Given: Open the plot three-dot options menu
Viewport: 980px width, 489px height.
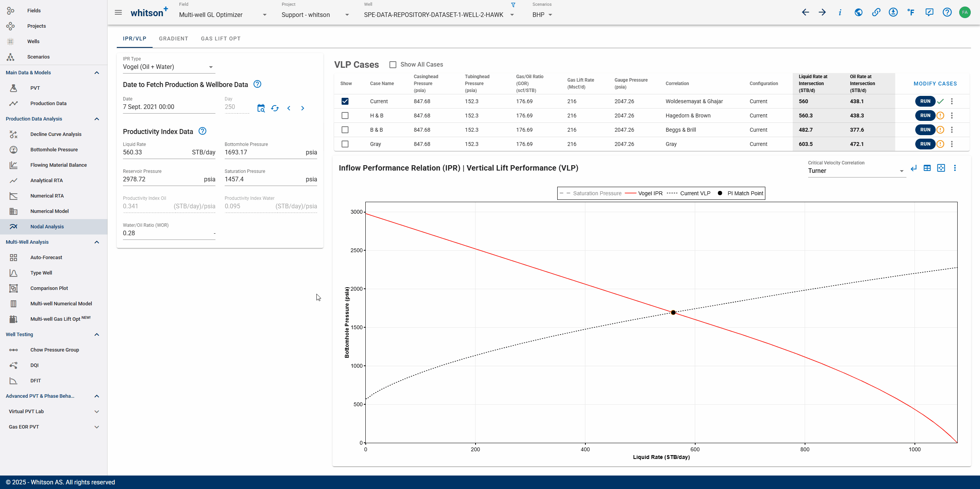Looking at the screenshot, I should (x=955, y=168).
